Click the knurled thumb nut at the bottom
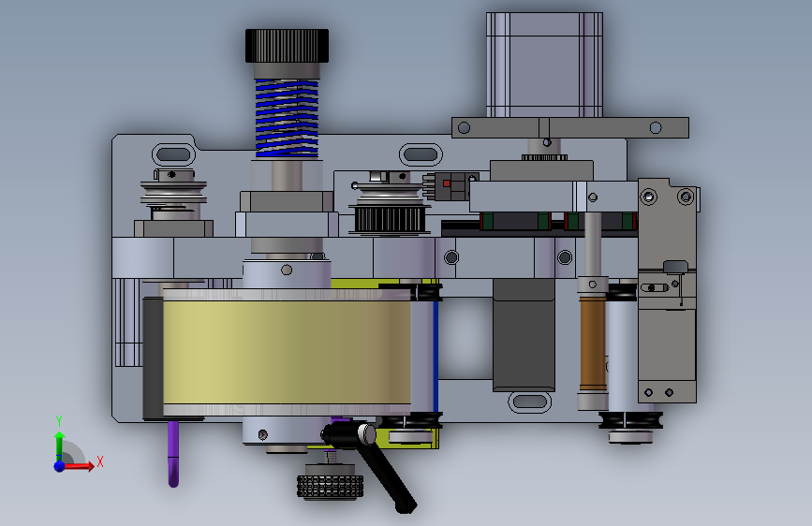 click(330, 486)
